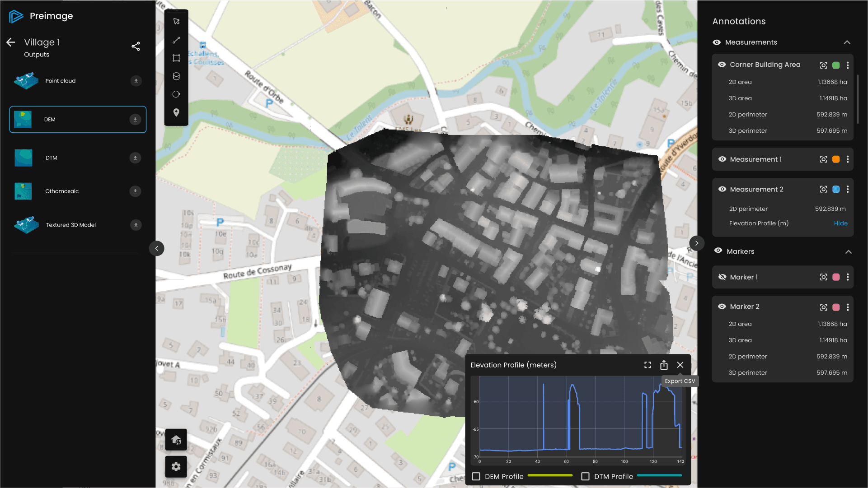
Task: Click the share project icon
Action: 136,46
